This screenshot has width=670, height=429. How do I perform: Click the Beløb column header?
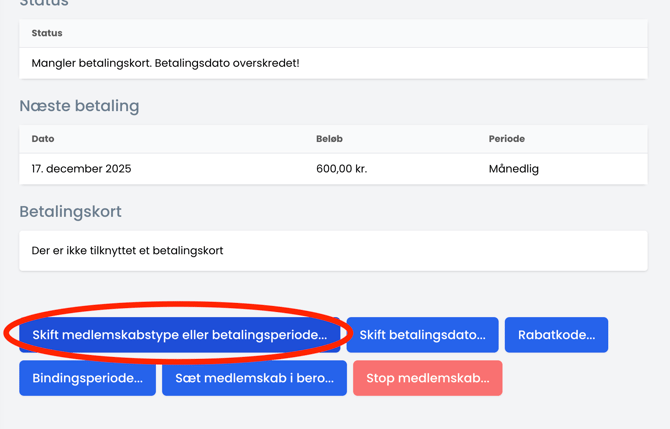[329, 139]
